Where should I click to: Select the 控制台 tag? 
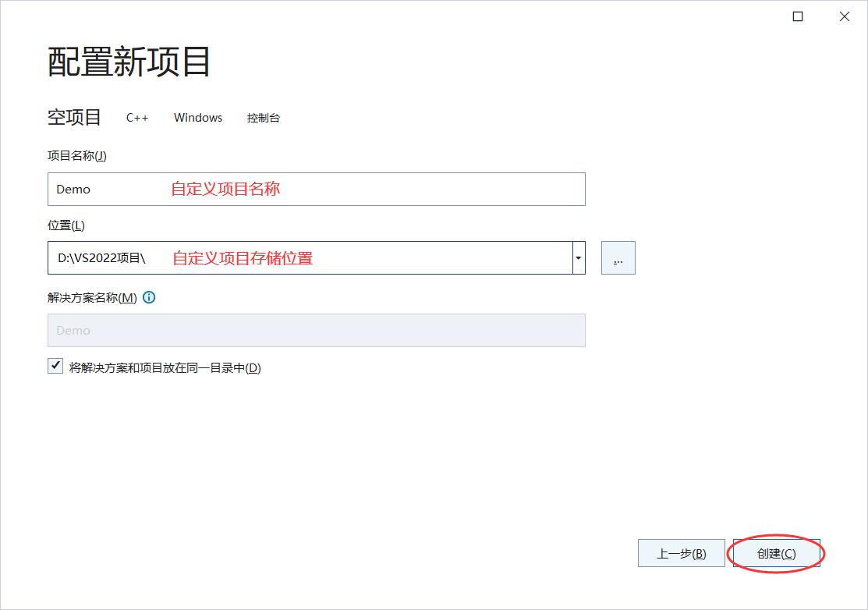(264, 119)
